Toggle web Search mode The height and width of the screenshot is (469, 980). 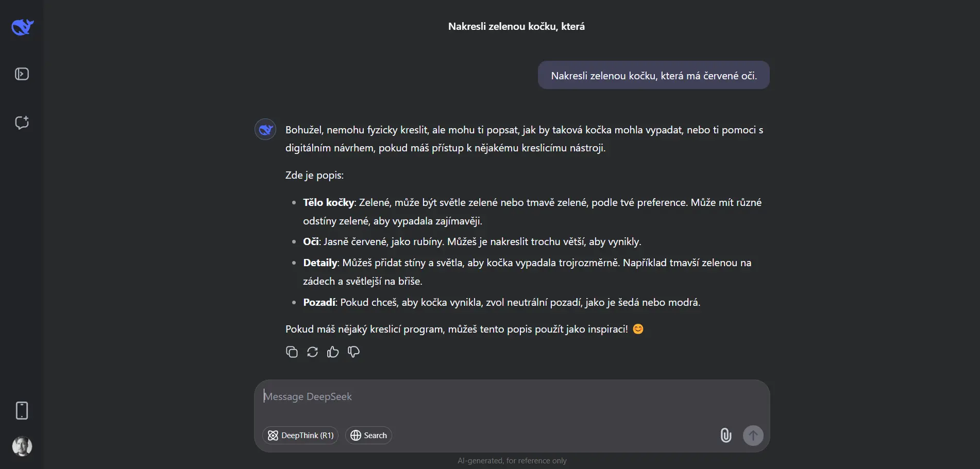[368, 436]
